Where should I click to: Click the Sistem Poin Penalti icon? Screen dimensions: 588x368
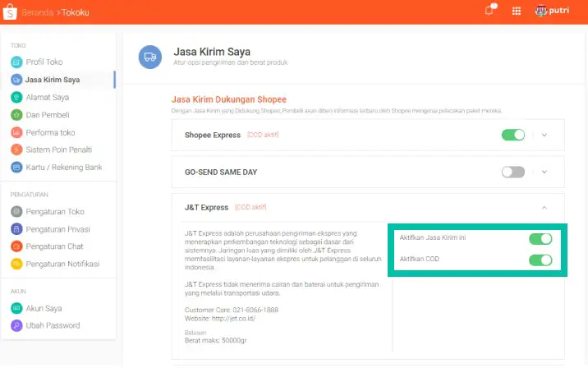[x=16, y=149]
